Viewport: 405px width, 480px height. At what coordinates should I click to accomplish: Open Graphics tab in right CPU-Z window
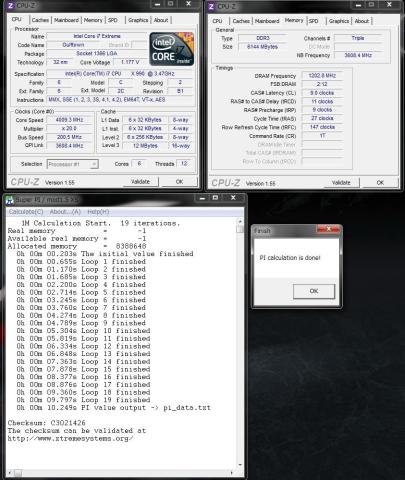click(x=339, y=21)
